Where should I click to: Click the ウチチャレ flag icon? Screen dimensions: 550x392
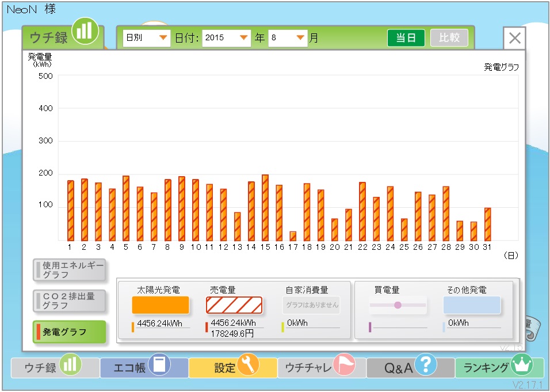(x=344, y=364)
